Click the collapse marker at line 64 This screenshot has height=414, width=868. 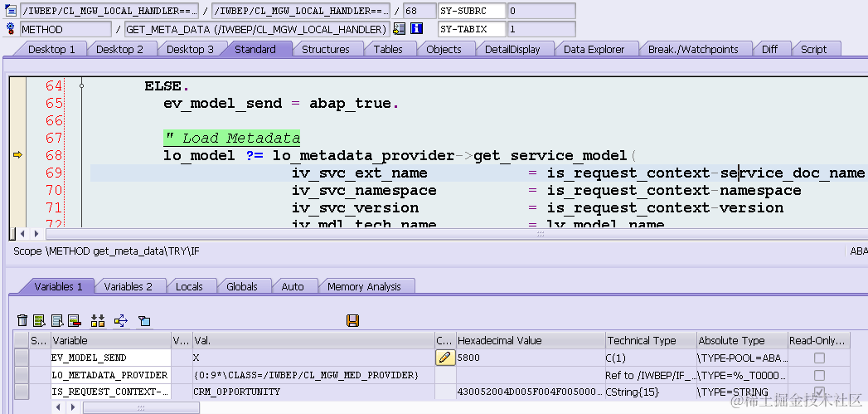pos(82,86)
